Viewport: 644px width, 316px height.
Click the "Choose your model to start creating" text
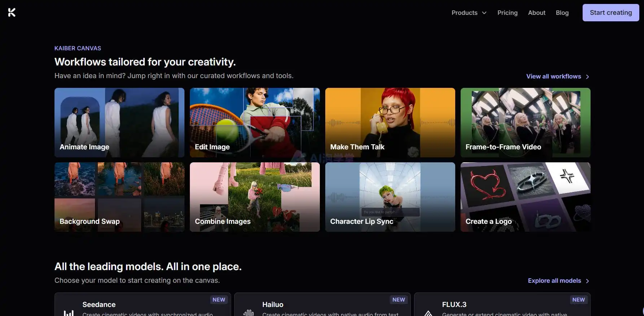[137, 280]
